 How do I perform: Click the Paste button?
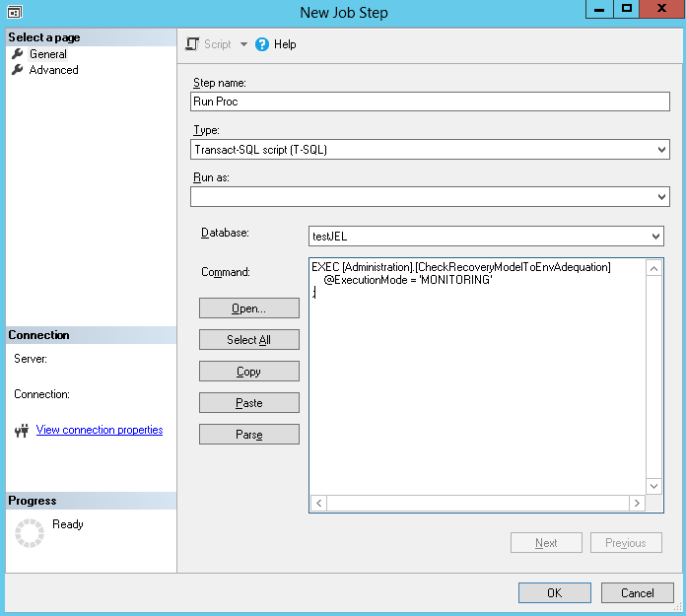tap(249, 403)
